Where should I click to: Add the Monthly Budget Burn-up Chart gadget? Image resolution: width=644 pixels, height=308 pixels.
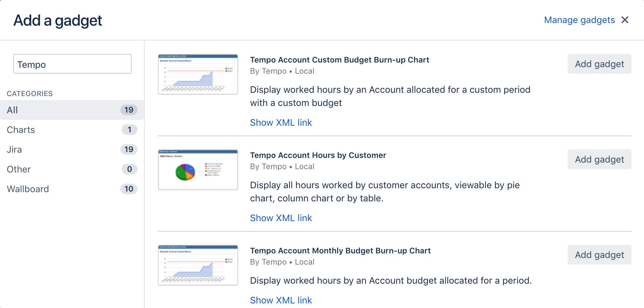pyautogui.click(x=599, y=255)
